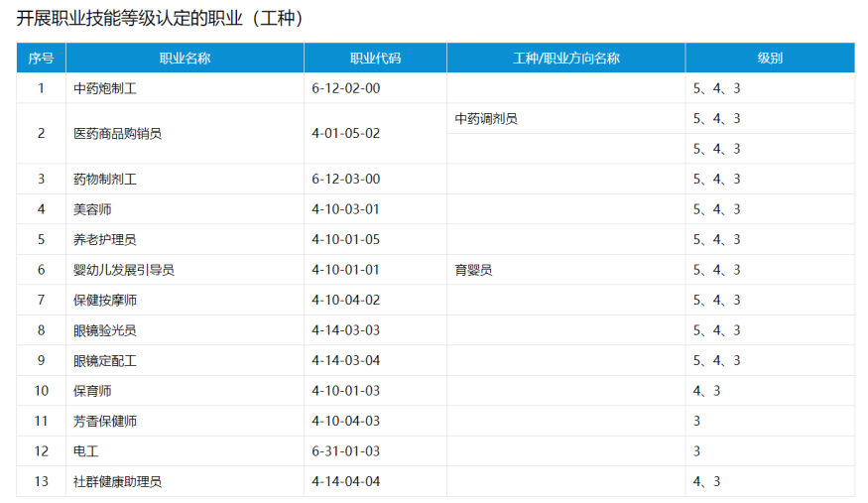Select the 美容师 row name
The height and width of the screenshot is (503, 868).
click(x=94, y=209)
